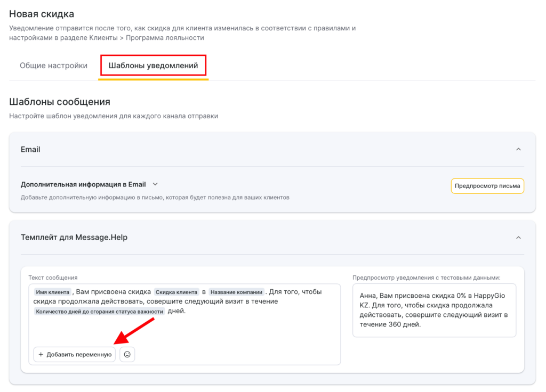The image size is (546, 392).
Task: Select the Скидка клиента variable chip
Action: 176,292
